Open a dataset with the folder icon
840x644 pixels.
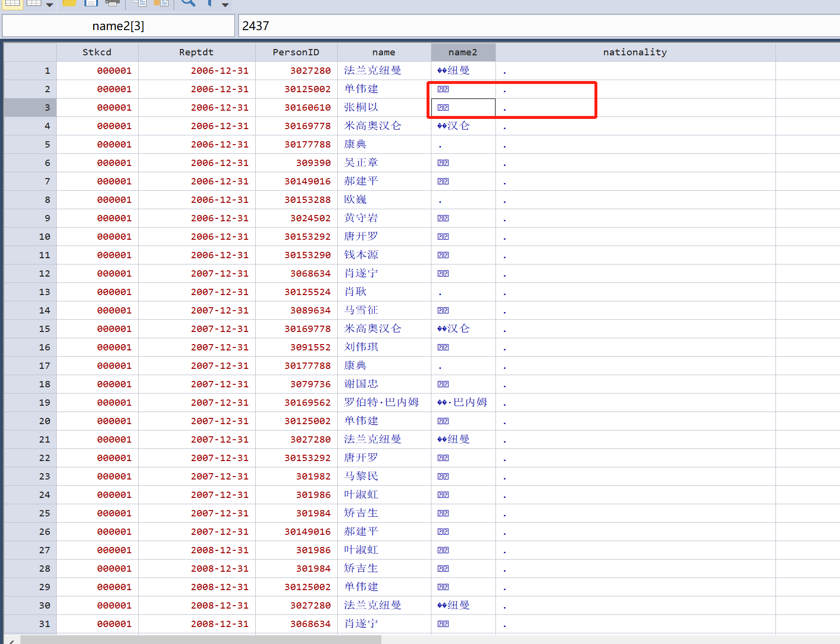click(x=69, y=3)
